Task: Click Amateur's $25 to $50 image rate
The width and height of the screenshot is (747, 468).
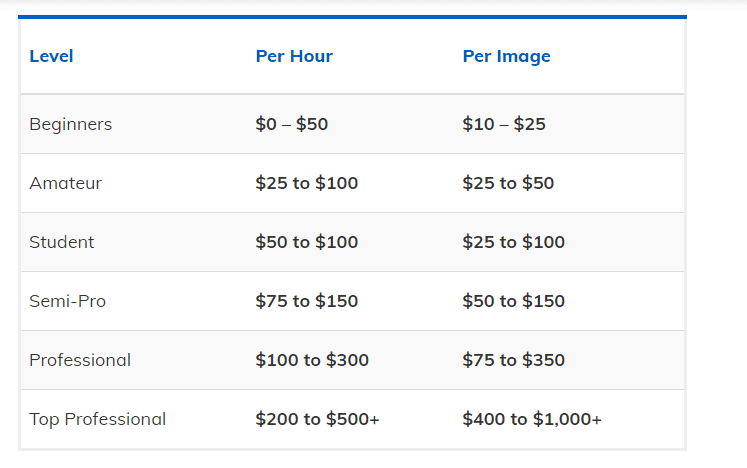Action: click(x=508, y=183)
